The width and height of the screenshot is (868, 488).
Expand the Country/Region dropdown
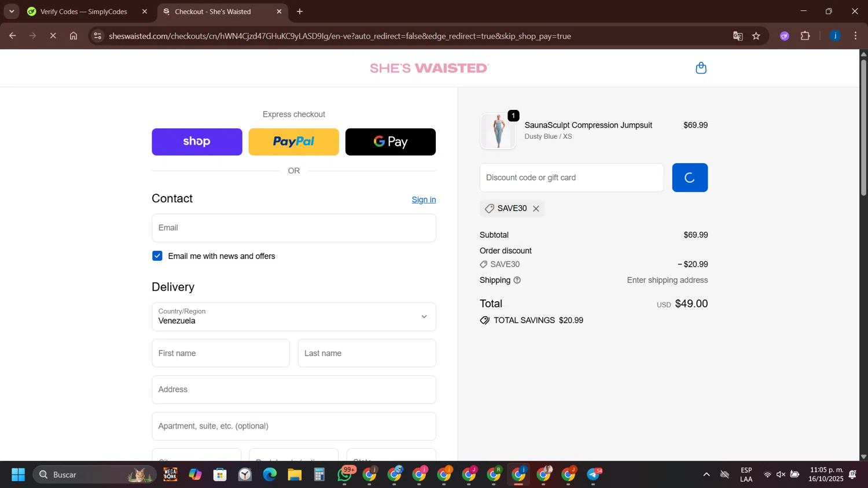(x=293, y=317)
